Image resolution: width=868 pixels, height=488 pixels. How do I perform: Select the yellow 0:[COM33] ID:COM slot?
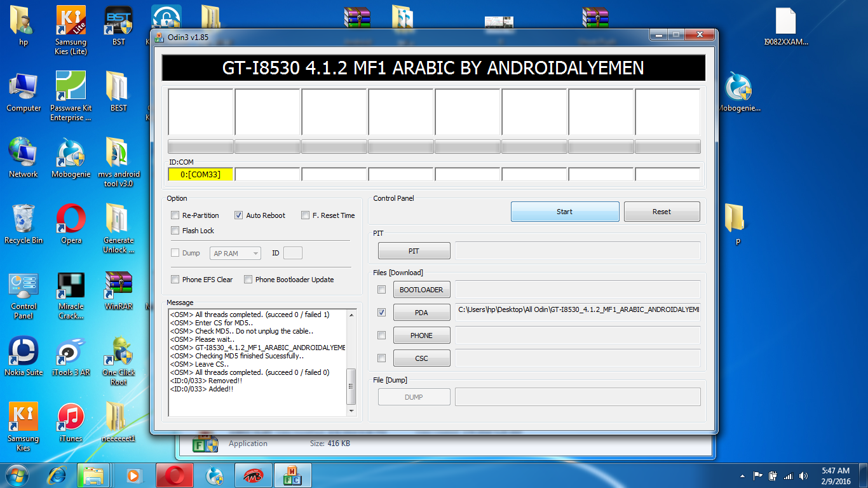coord(201,174)
